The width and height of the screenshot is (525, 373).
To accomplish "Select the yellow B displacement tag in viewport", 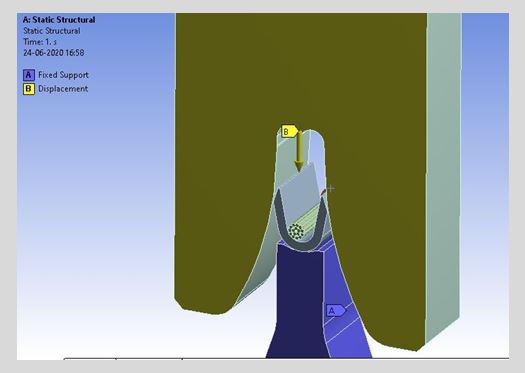I will click(290, 132).
